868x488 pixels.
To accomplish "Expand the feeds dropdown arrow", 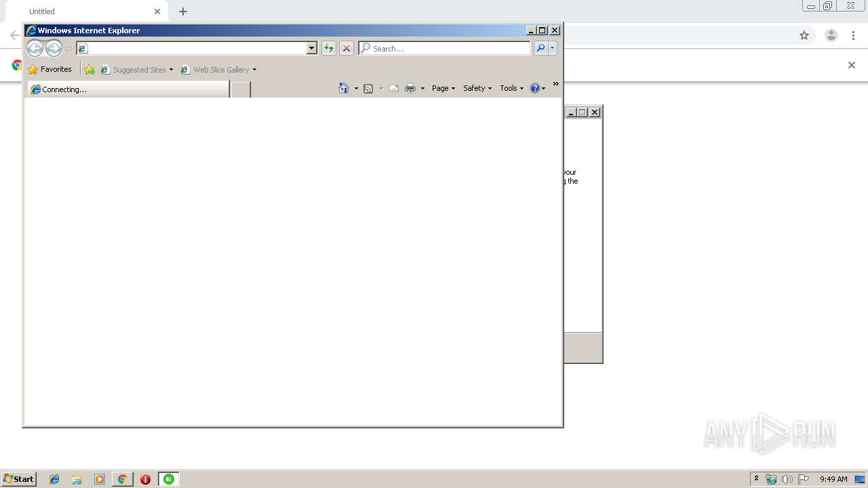I will click(381, 88).
